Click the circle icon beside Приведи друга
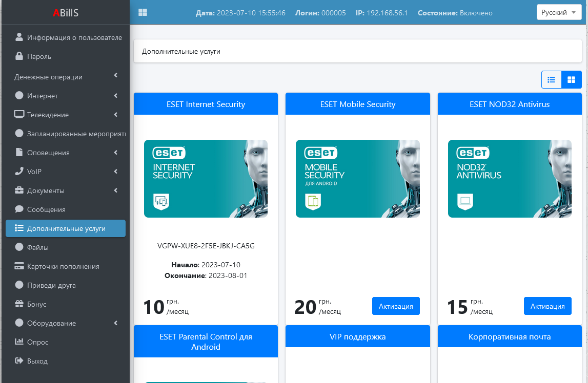 point(19,285)
